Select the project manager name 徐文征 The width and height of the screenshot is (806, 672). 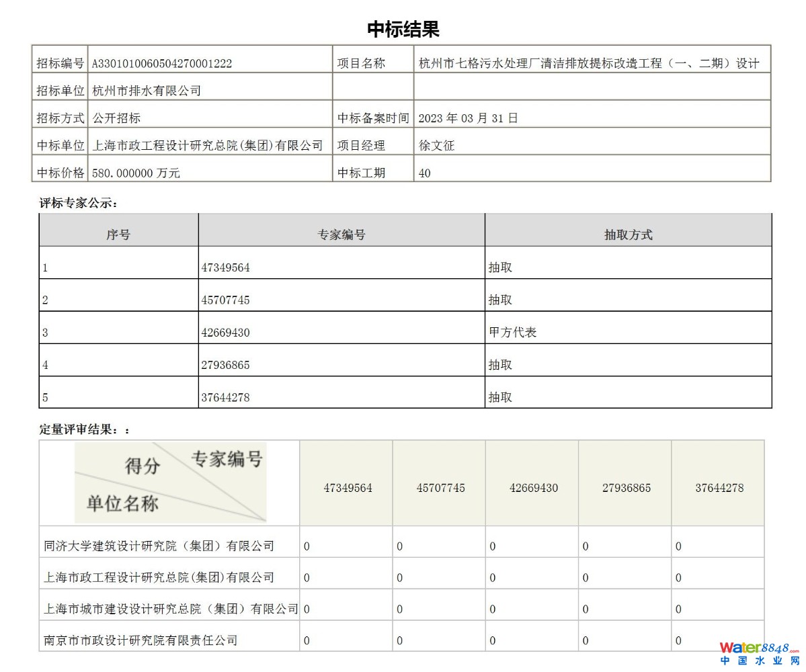[436, 146]
